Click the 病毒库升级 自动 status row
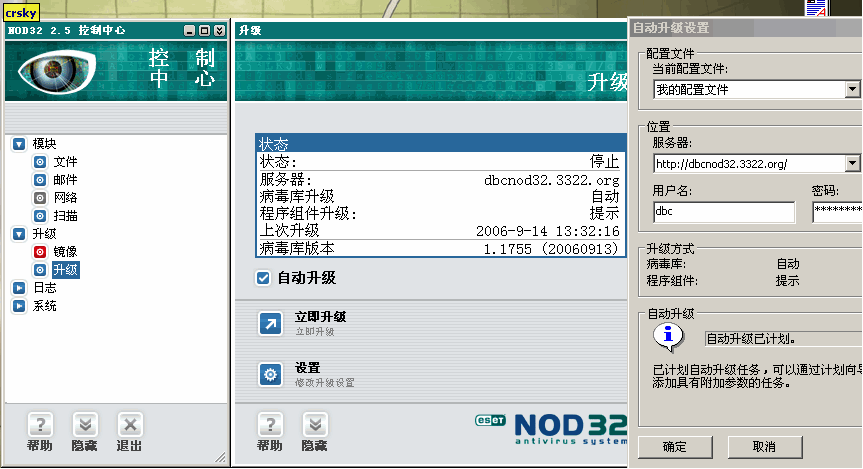863x469 pixels. click(440, 197)
